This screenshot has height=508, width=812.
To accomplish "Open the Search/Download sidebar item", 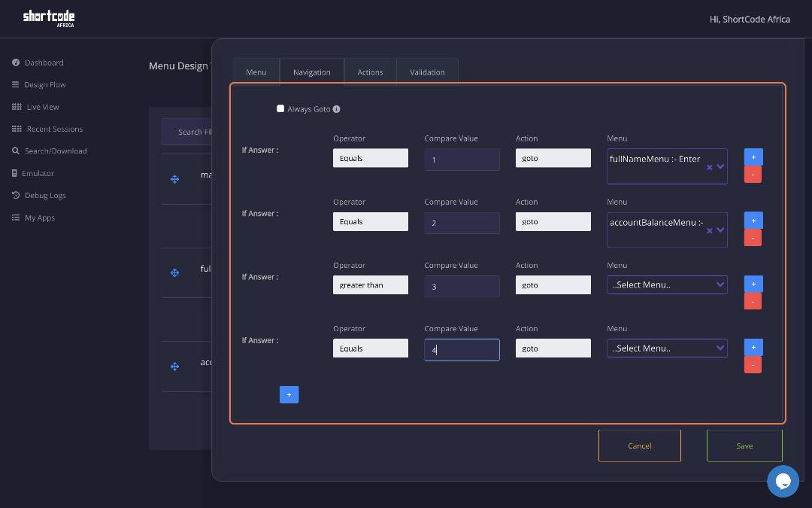I will (49, 151).
